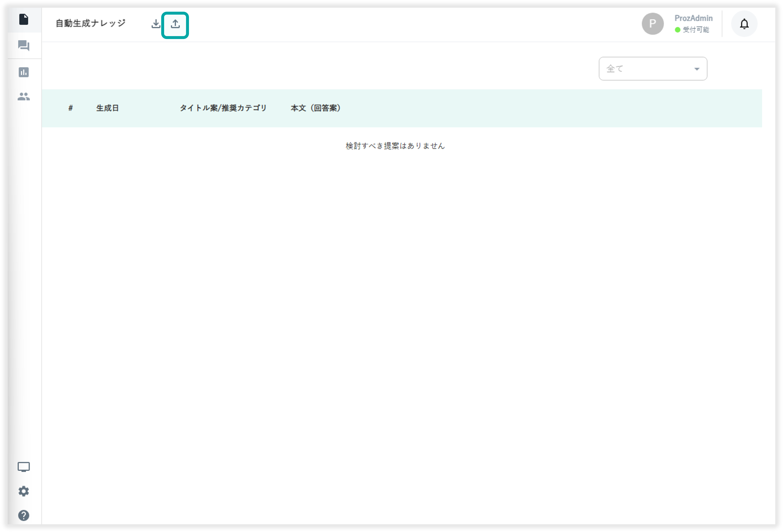Image resolution: width=783 pixels, height=532 pixels.
Task: Open the monitor display icon in sidebar
Action: [x=24, y=467]
